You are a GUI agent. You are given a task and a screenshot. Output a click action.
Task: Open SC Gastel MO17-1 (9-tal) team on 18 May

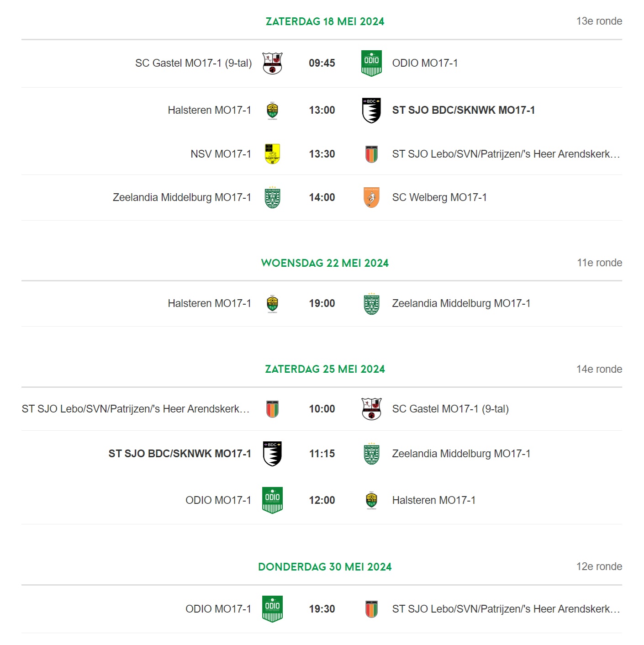193,63
